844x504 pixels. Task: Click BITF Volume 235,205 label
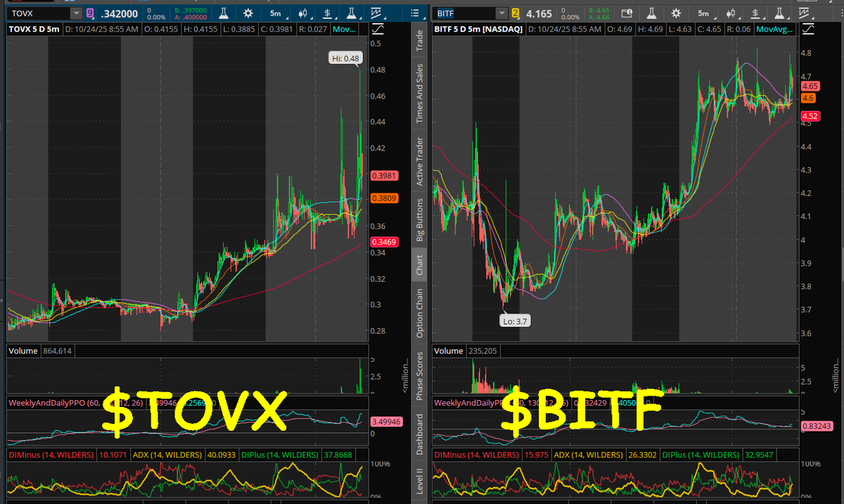(x=465, y=350)
